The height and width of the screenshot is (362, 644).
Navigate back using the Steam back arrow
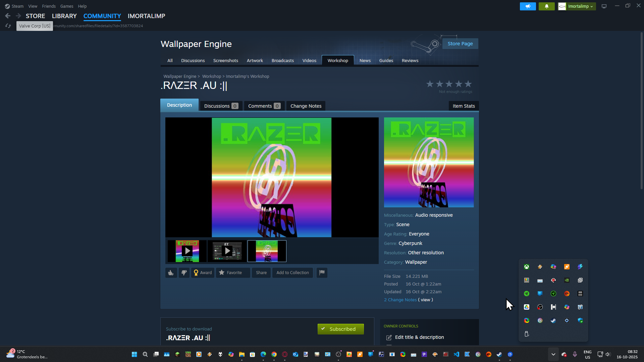(x=7, y=15)
